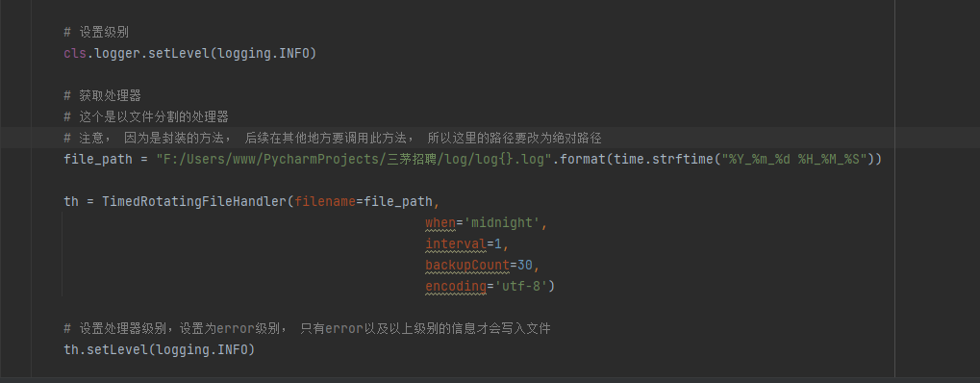The image size is (980, 383).
Task: Click the 'utf-8' string literal
Action: coord(520,286)
